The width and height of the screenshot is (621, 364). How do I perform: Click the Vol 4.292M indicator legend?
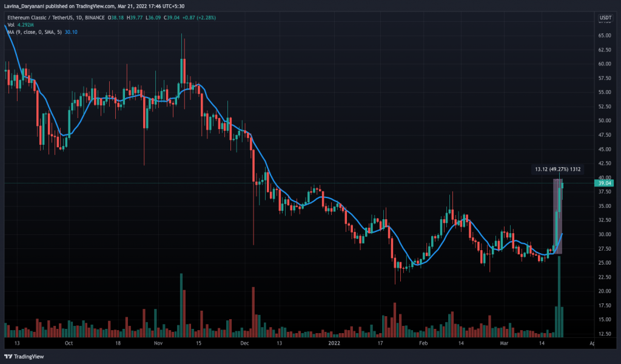click(x=21, y=25)
